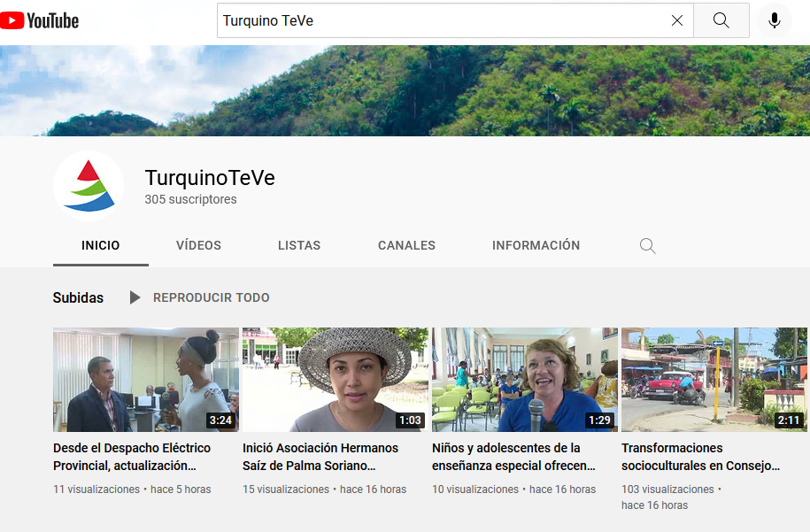The width and height of the screenshot is (810, 532).
Task: Click the channel banner image
Action: 405,91
